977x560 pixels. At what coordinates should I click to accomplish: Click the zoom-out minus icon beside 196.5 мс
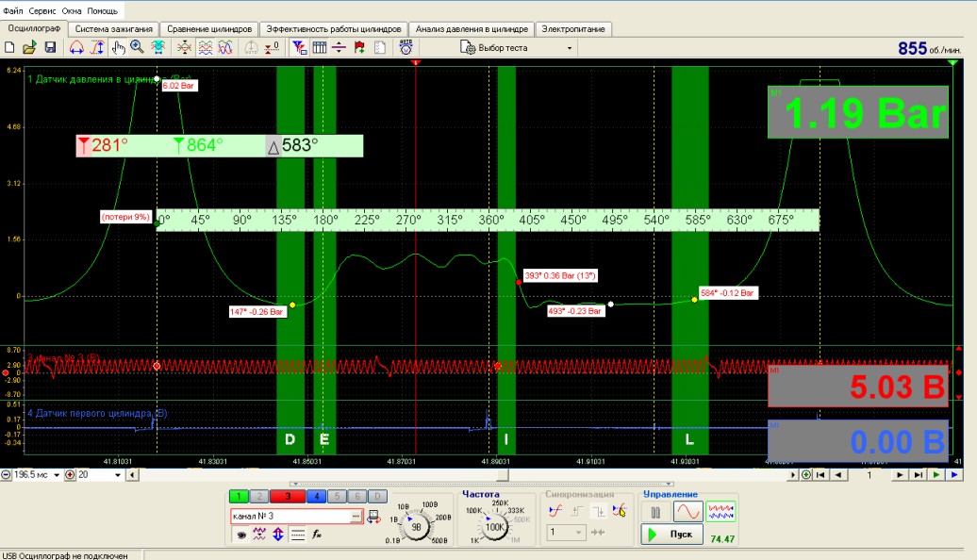[6, 474]
